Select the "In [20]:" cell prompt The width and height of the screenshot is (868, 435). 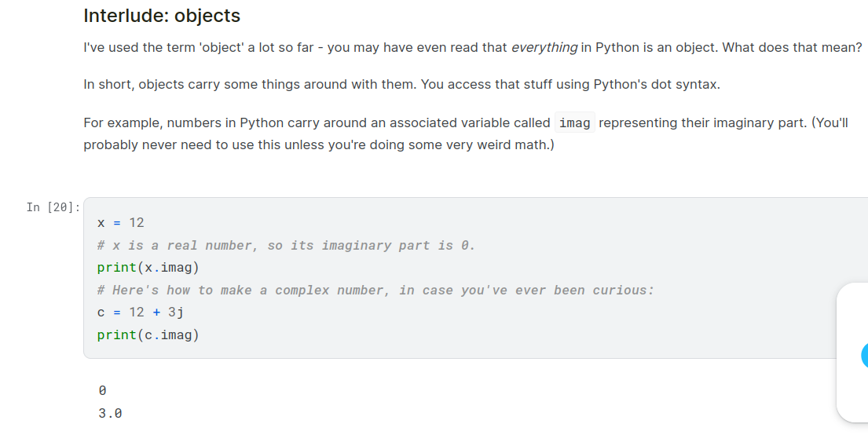tap(53, 207)
